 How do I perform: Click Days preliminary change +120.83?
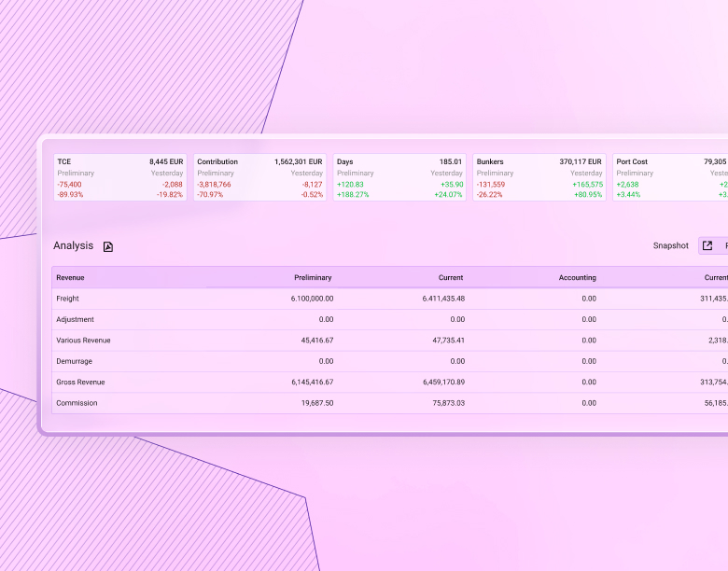[x=350, y=185]
